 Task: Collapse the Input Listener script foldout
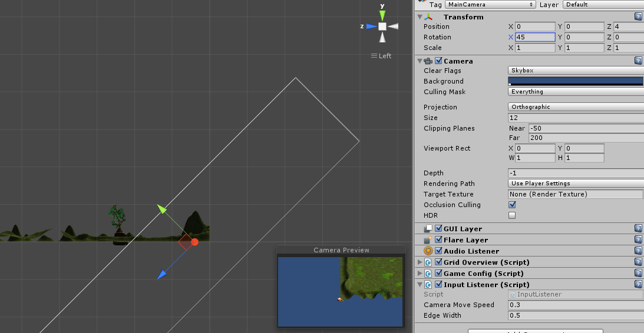click(420, 284)
